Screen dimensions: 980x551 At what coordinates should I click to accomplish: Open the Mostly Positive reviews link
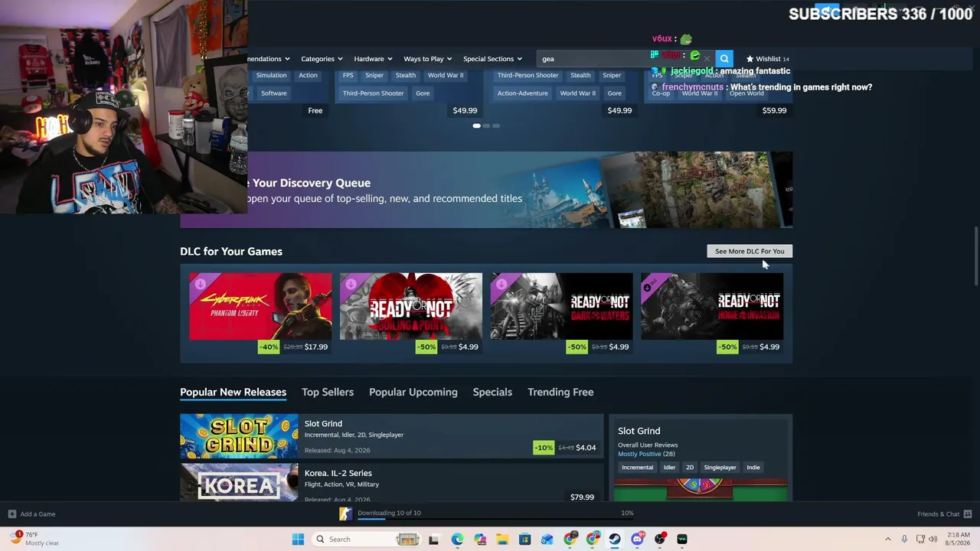pyautogui.click(x=639, y=454)
